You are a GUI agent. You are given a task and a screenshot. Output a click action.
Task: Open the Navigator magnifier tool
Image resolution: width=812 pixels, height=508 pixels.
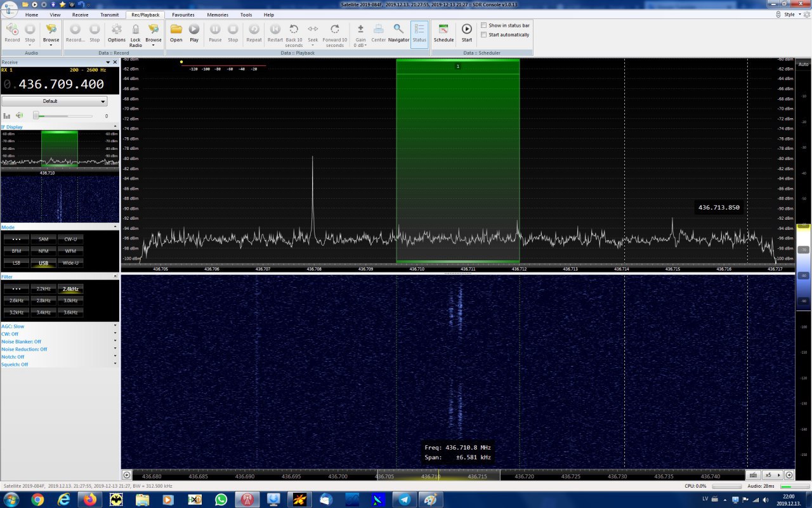[x=398, y=29]
